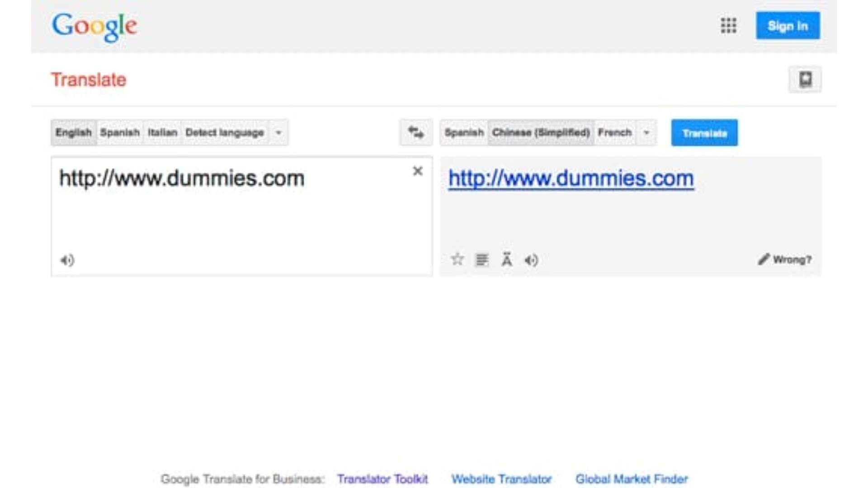This screenshot has height=488, width=868.
Task: Click the Google logo
Action: click(94, 26)
